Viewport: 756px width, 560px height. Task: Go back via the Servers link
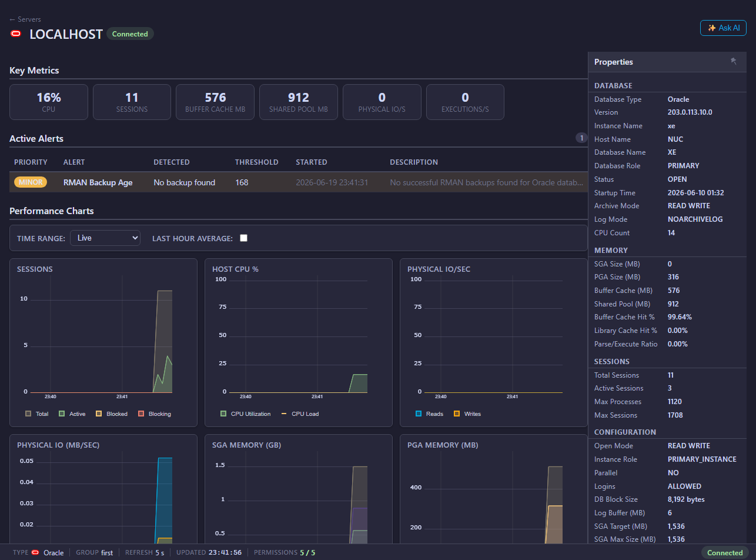(25, 19)
